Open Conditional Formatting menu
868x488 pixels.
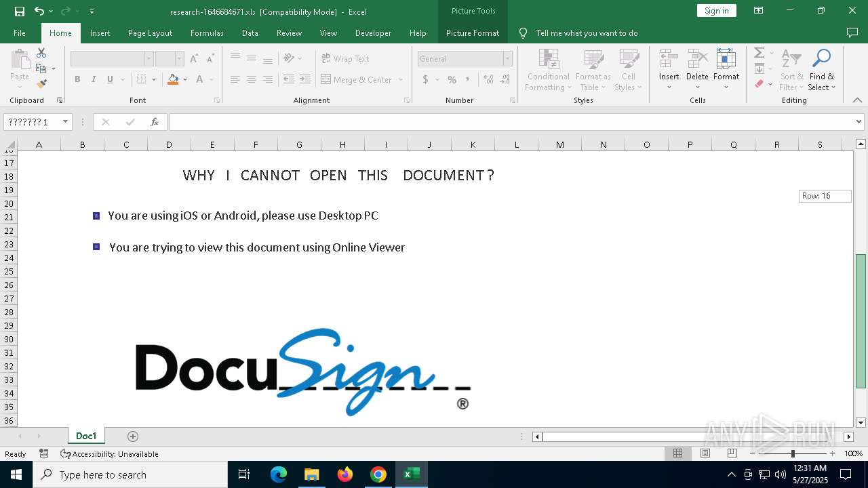(549, 70)
